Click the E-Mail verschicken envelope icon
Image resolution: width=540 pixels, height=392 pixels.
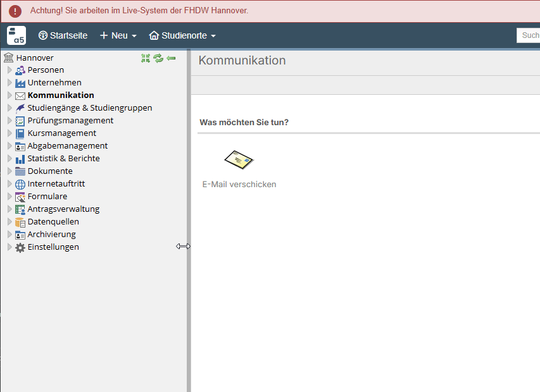(239, 160)
